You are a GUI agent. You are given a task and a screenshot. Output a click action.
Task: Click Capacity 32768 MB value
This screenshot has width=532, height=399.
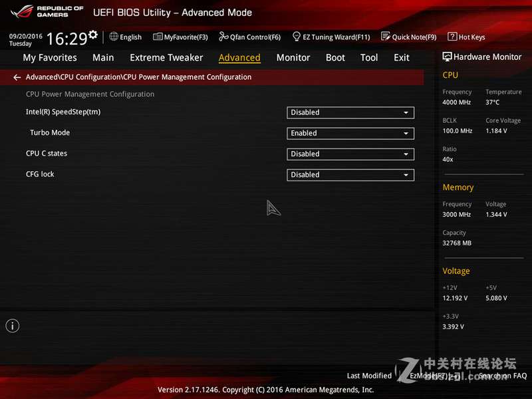[x=457, y=243]
